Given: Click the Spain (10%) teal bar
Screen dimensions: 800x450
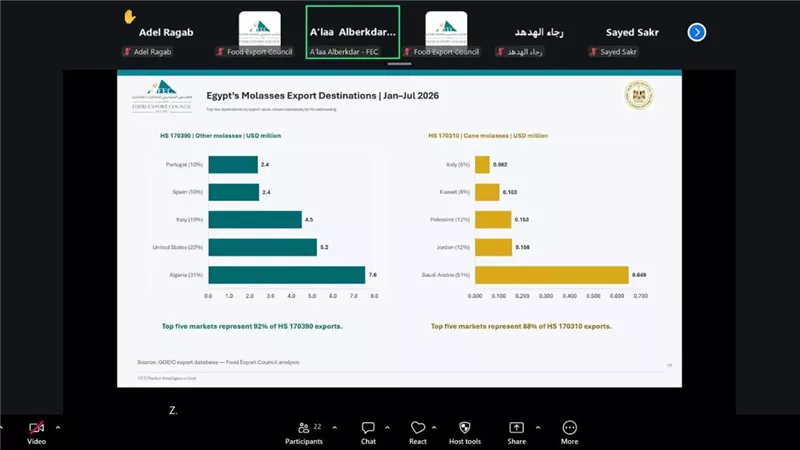Looking at the screenshot, I should [234, 192].
